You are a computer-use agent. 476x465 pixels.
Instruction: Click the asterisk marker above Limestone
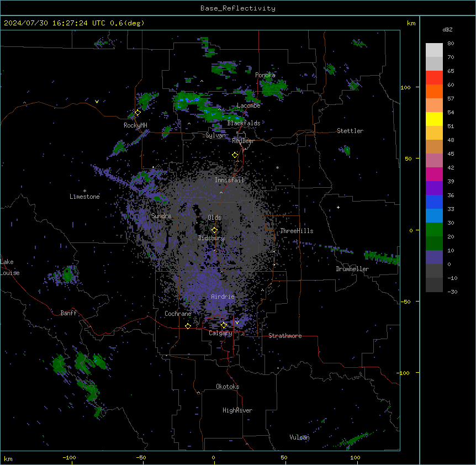coord(84,191)
